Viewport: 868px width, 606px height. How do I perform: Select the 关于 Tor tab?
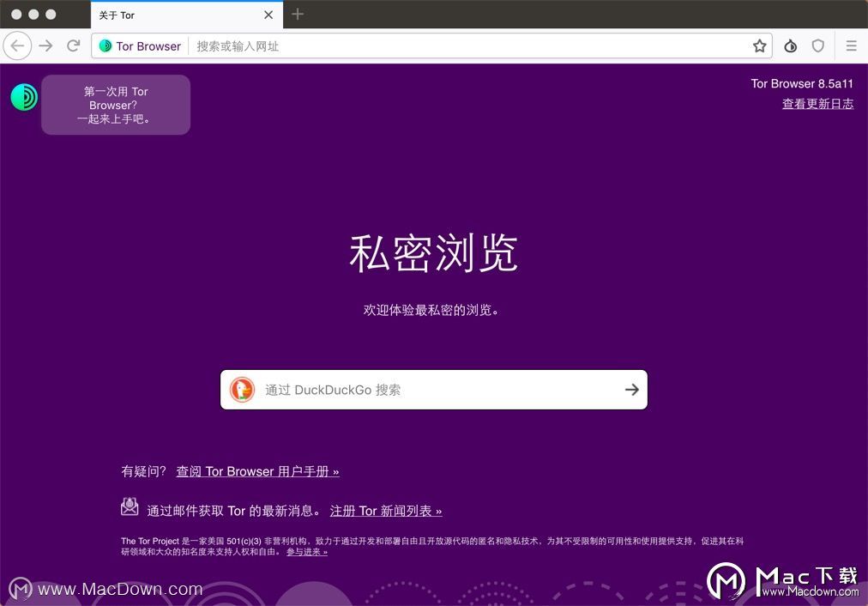pyautogui.click(x=187, y=15)
